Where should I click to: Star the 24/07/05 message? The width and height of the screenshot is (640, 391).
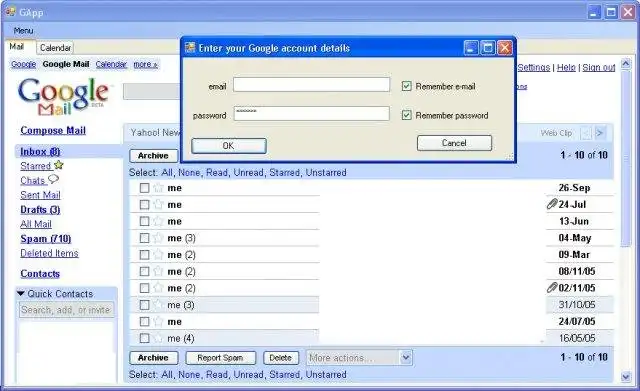[158, 322]
